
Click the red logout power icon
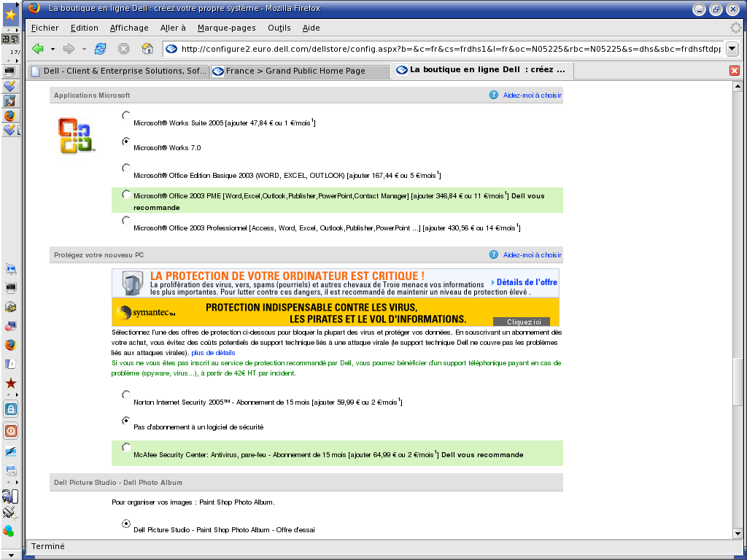11,431
